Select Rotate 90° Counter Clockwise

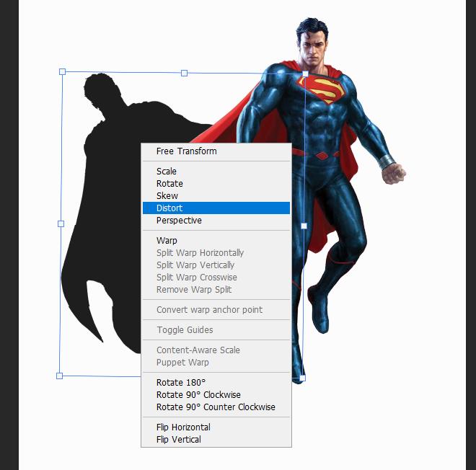[216, 407]
